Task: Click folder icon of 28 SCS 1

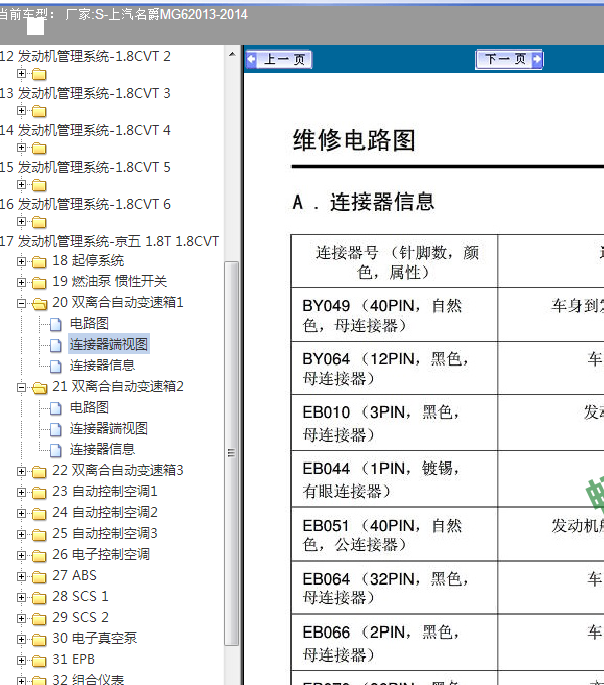Action: [39, 598]
